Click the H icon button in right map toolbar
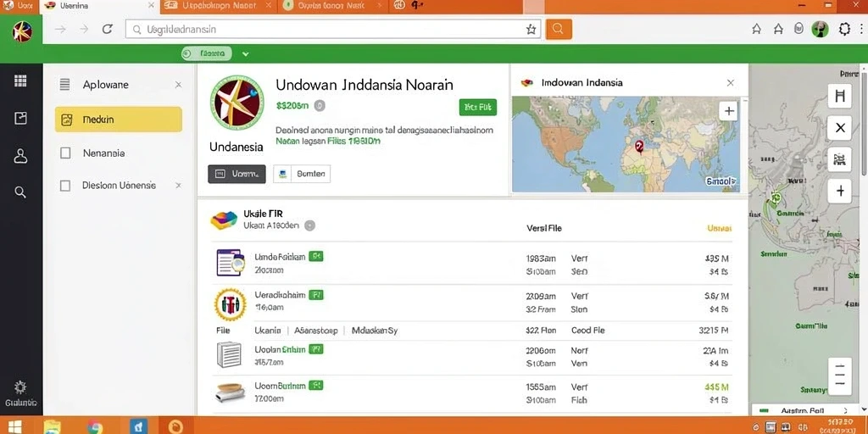Viewport: 868px width, 434px height. 840,96
